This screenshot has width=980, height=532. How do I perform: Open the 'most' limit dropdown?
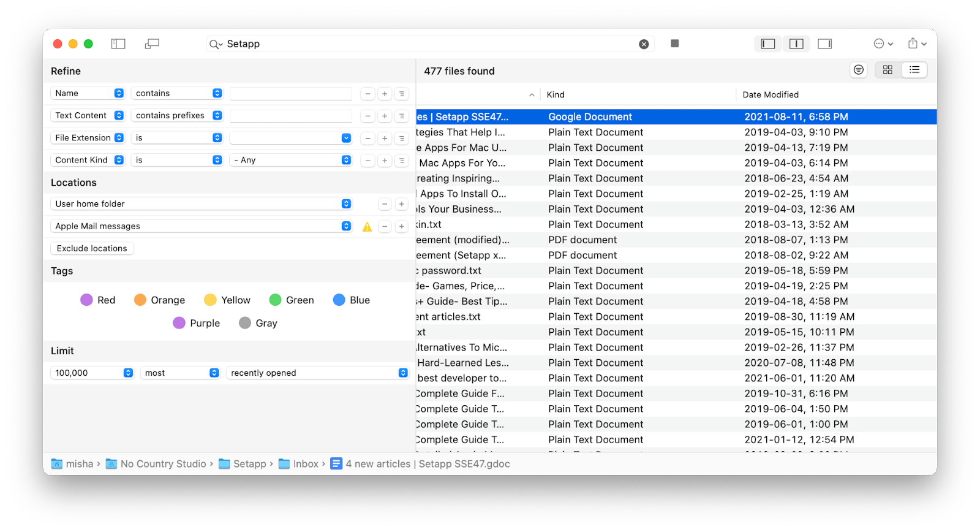point(180,373)
